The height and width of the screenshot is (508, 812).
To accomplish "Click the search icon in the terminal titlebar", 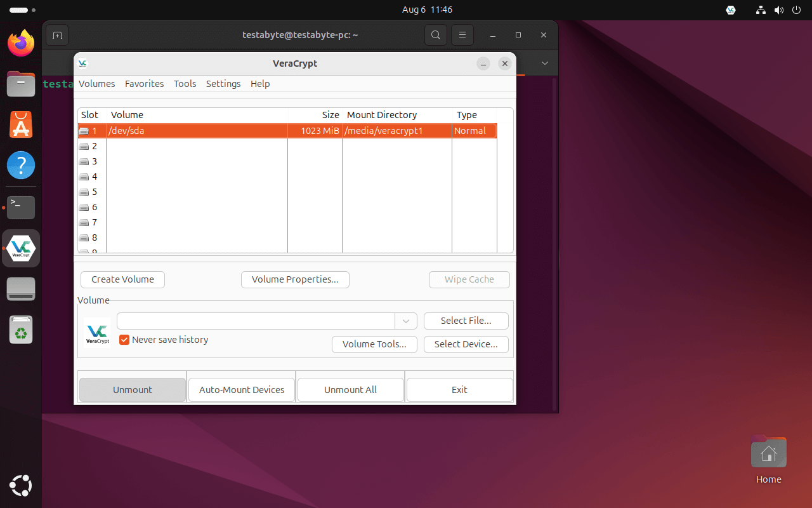I will point(436,35).
